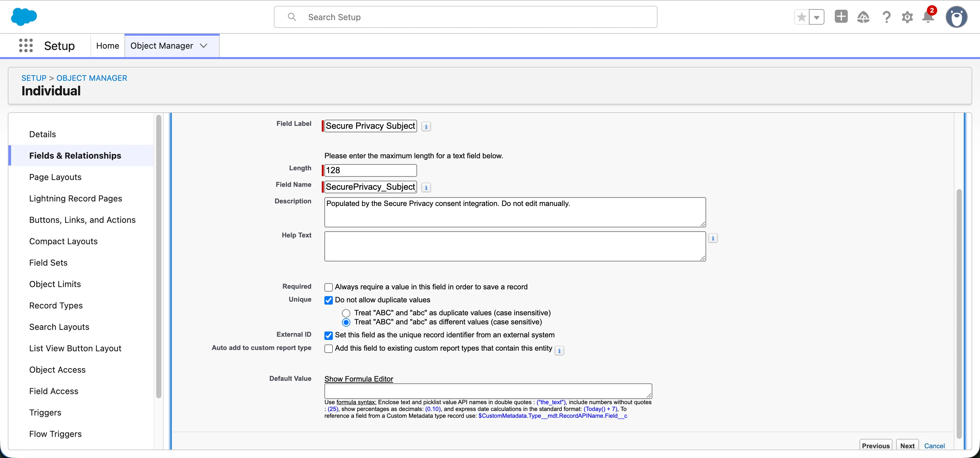980x458 pixels.
Task: Open Object Limits in the sidebar
Action: click(55, 284)
